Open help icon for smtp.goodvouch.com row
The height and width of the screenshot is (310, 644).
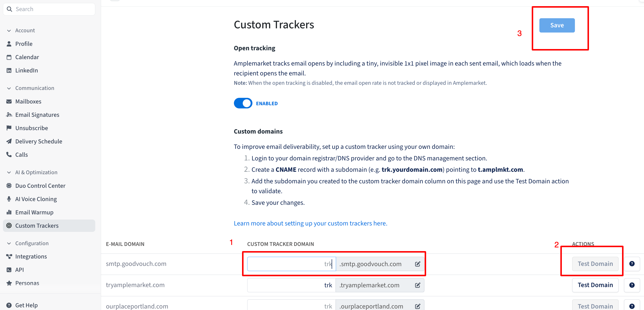pos(631,264)
